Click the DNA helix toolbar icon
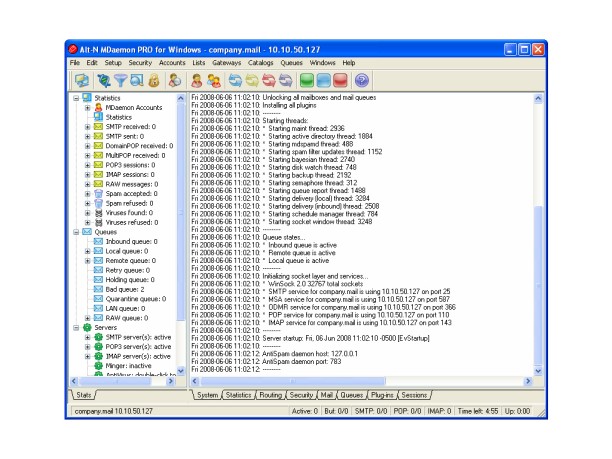 click(104, 80)
